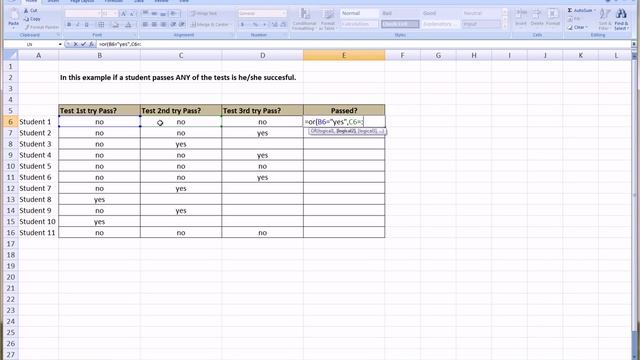
Task: Click the Fill button in Editing
Action: pyautogui.click(x=574, y=19)
